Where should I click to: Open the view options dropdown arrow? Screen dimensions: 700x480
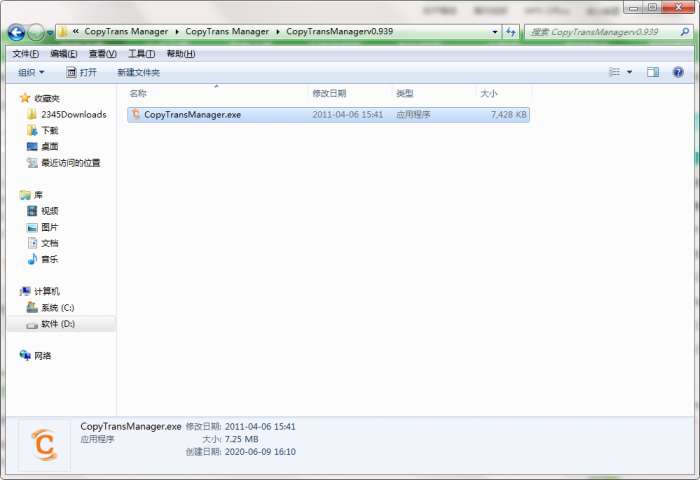coord(629,72)
